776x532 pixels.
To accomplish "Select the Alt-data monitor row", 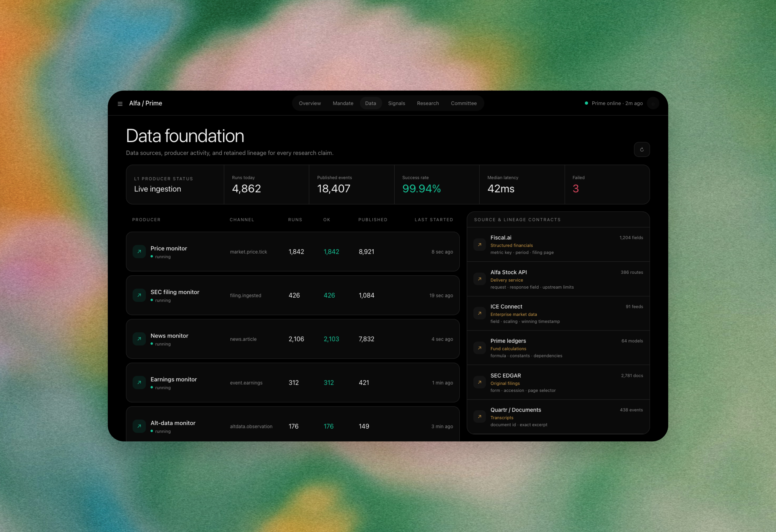I will [x=293, y=424].
